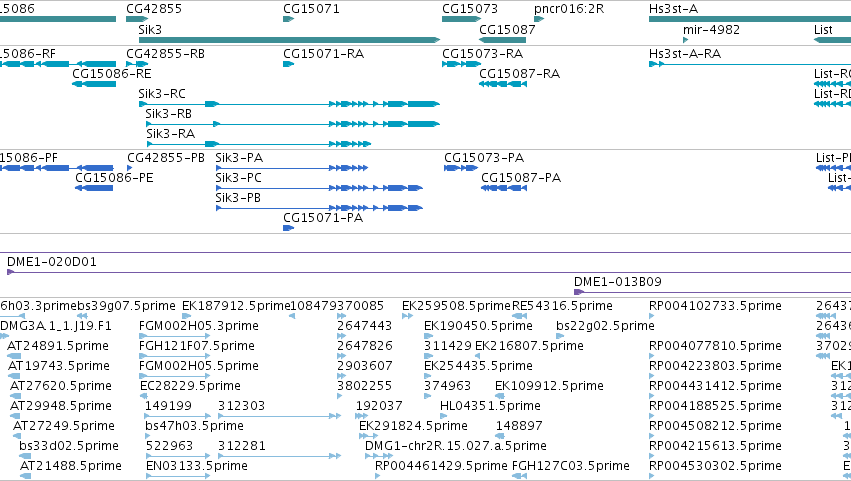Select EST AT27249.5prime
This screenshot has height=481, width=851.
coord(64,426)
